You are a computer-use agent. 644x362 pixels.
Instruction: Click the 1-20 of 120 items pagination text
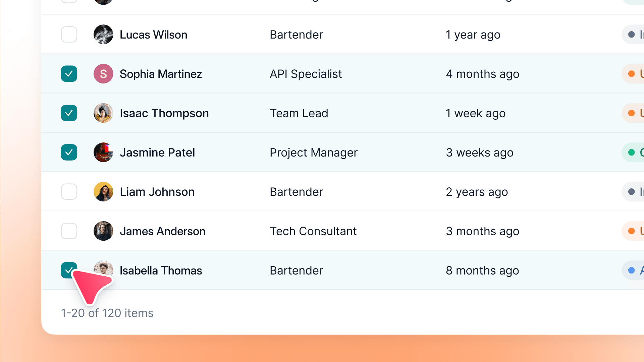(x=107, y=313)
